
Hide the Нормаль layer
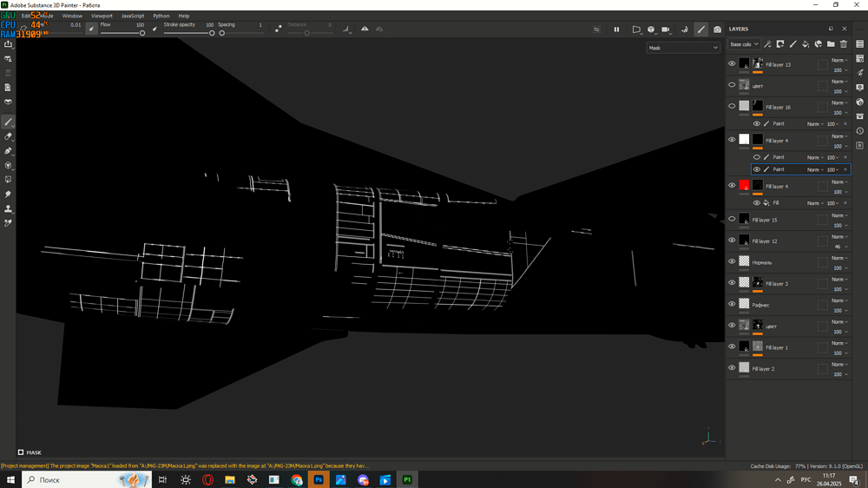click(732, 261)
